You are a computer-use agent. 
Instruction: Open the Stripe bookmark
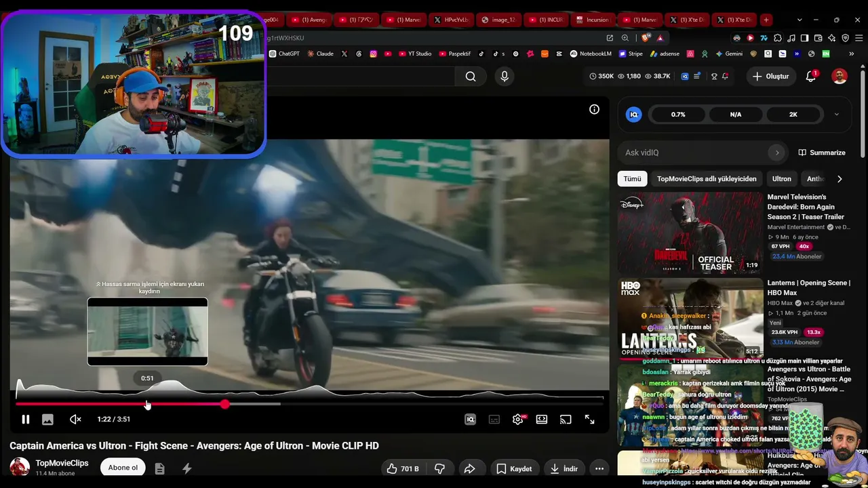pos(630,54)
